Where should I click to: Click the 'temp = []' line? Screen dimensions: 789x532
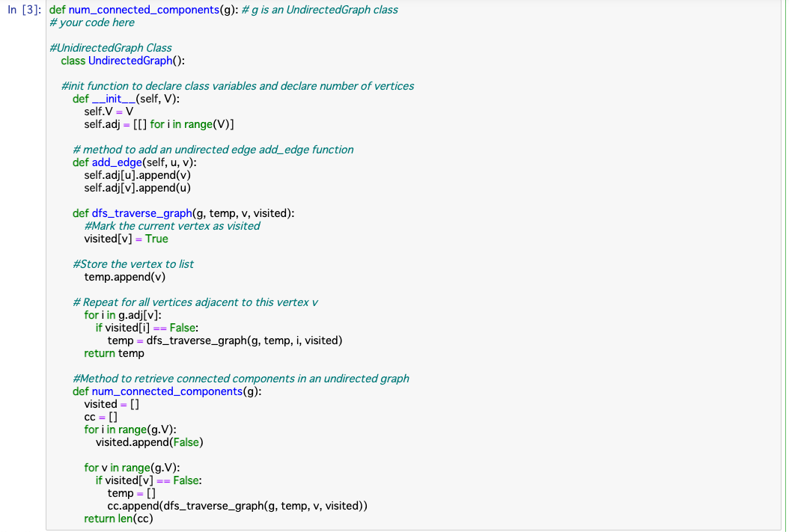(131, 493)
